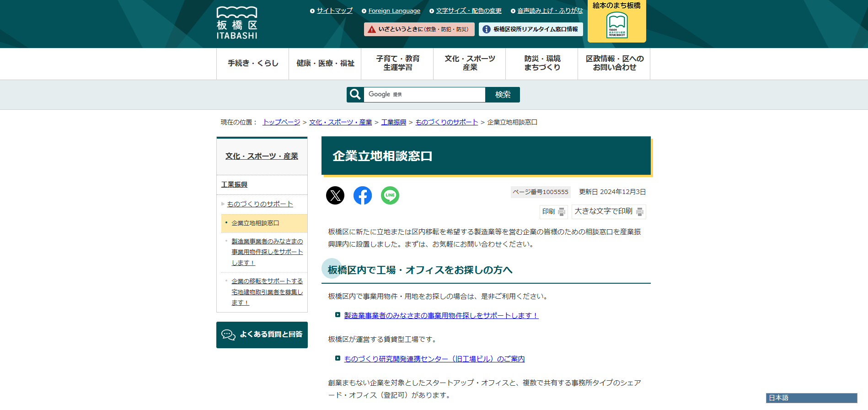Open よくある質問と回答 button
The width and height of the screenshot is (868, 410).
click(x=262, y=335)
